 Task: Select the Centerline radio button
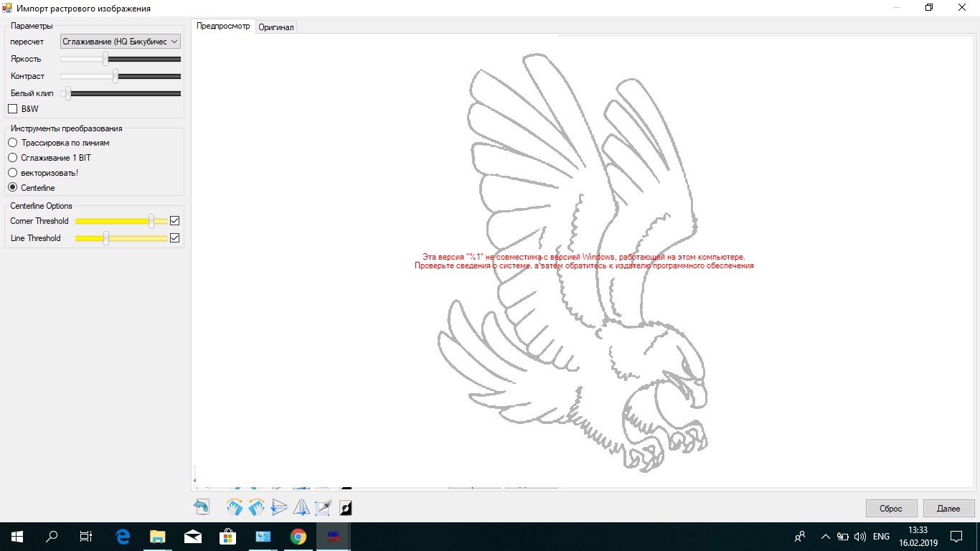tap(12, 187)
